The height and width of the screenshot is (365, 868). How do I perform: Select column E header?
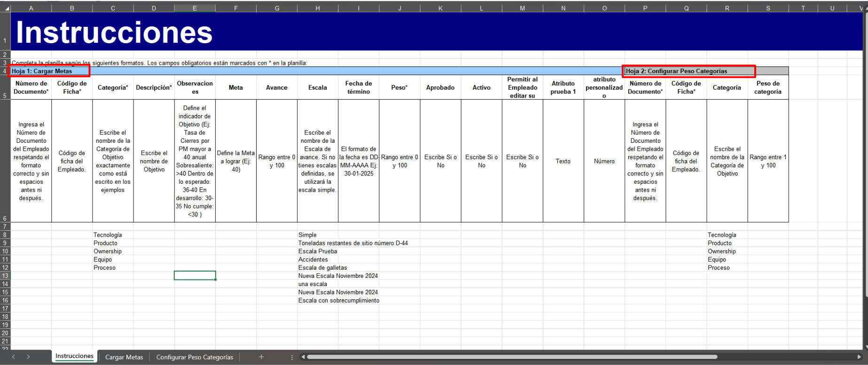pos(195,8)
